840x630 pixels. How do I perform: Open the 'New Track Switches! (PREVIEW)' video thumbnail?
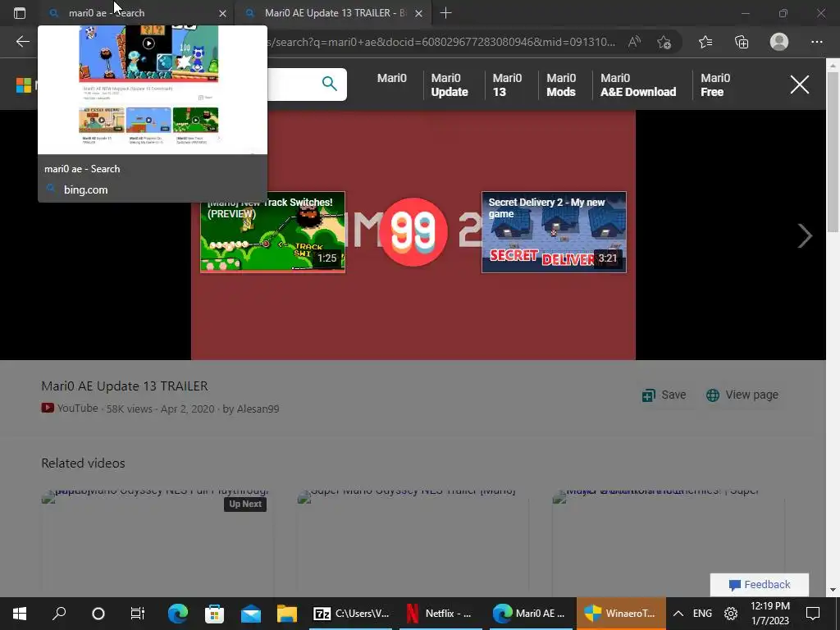[x=272, y=232]
